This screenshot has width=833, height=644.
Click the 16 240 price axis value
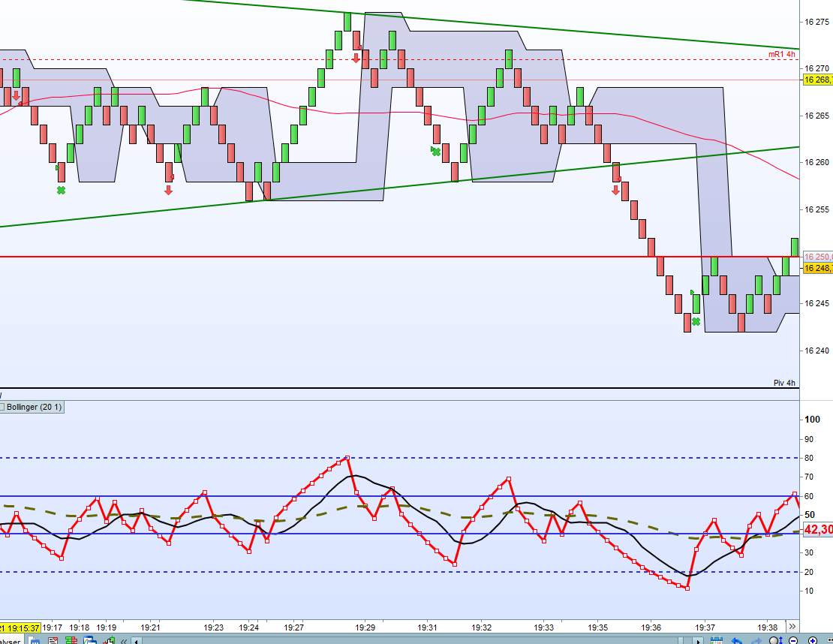click(x=816, y=351)
